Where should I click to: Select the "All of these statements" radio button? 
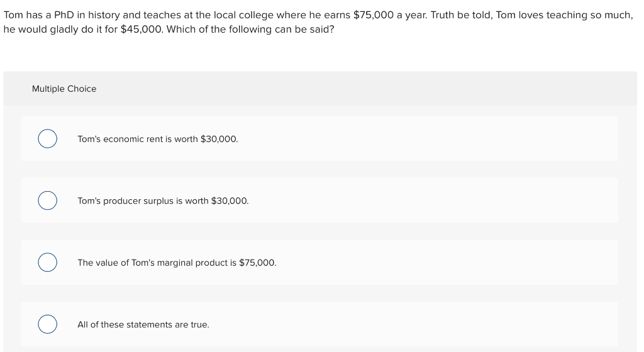pyautogui.click(x=47, y=324)
